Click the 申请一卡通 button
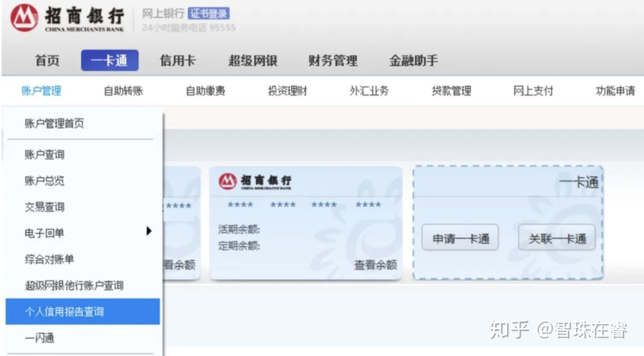 pyautogui.click(x=460, y=238)
